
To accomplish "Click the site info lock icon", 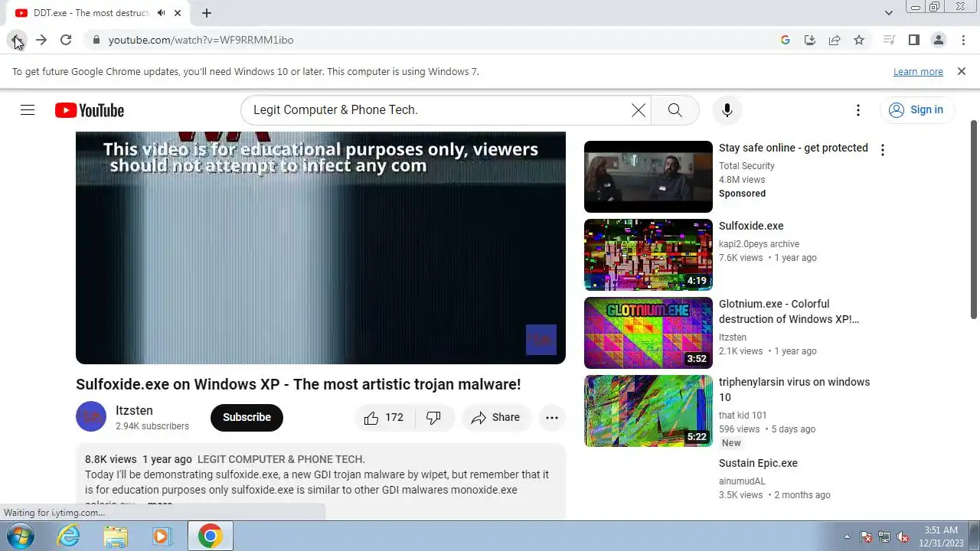I will coord(96,40).
